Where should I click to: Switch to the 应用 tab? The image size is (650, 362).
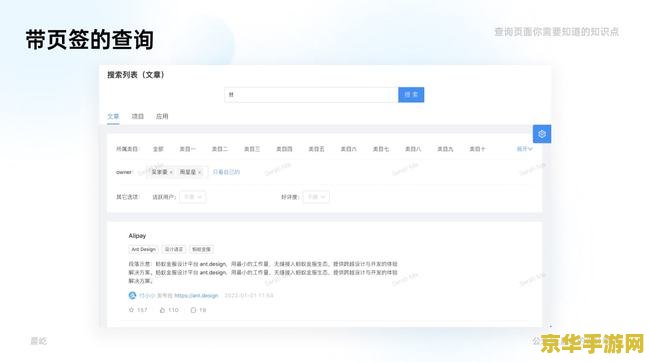click(x=162, y=117)
